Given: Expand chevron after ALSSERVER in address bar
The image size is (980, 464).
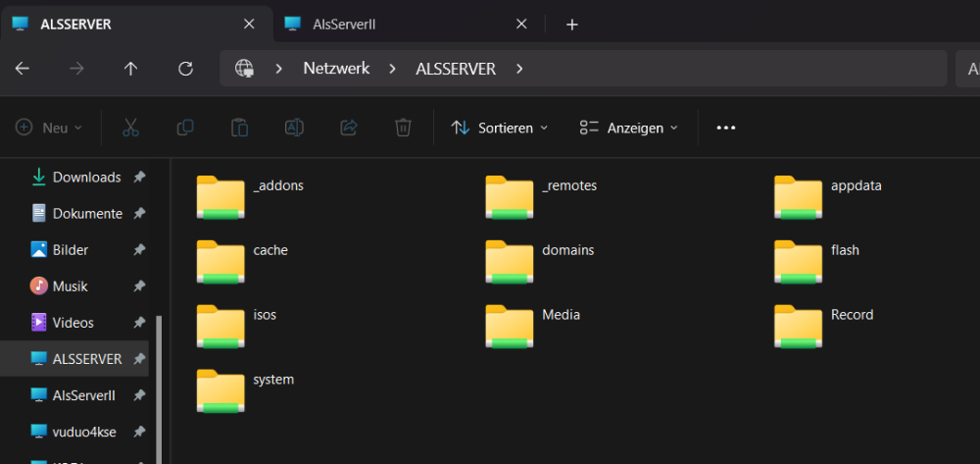Looking at the screenshot, I should coord(519,69).
